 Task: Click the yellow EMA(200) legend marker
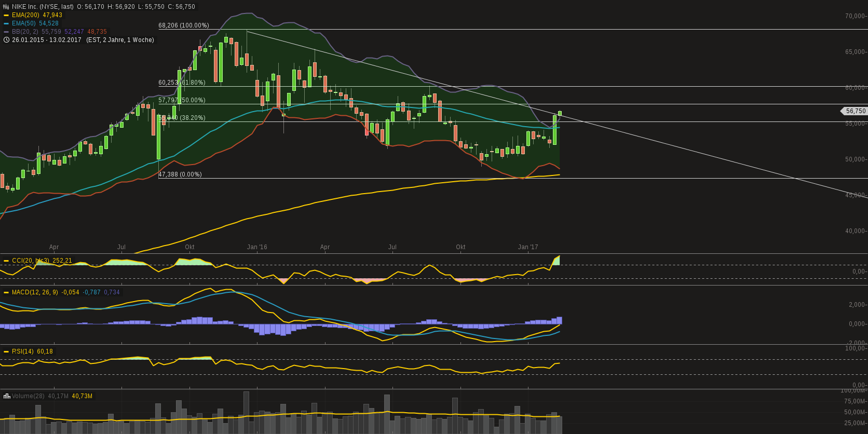click(6, 15)
